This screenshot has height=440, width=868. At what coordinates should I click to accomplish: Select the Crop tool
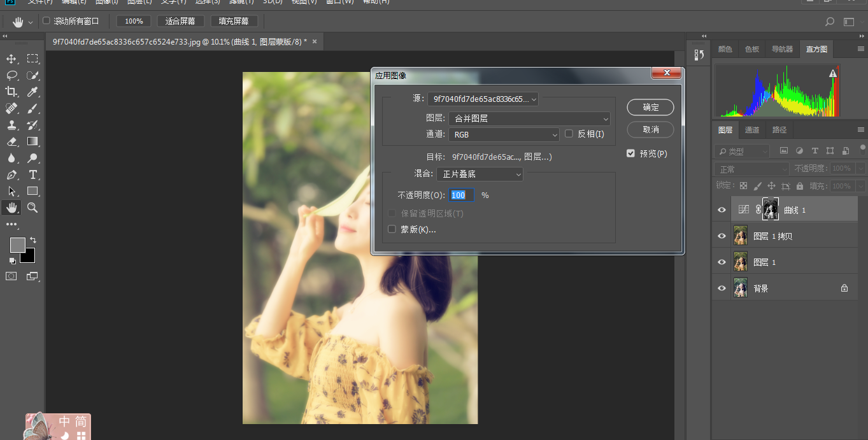click(11, 92)
